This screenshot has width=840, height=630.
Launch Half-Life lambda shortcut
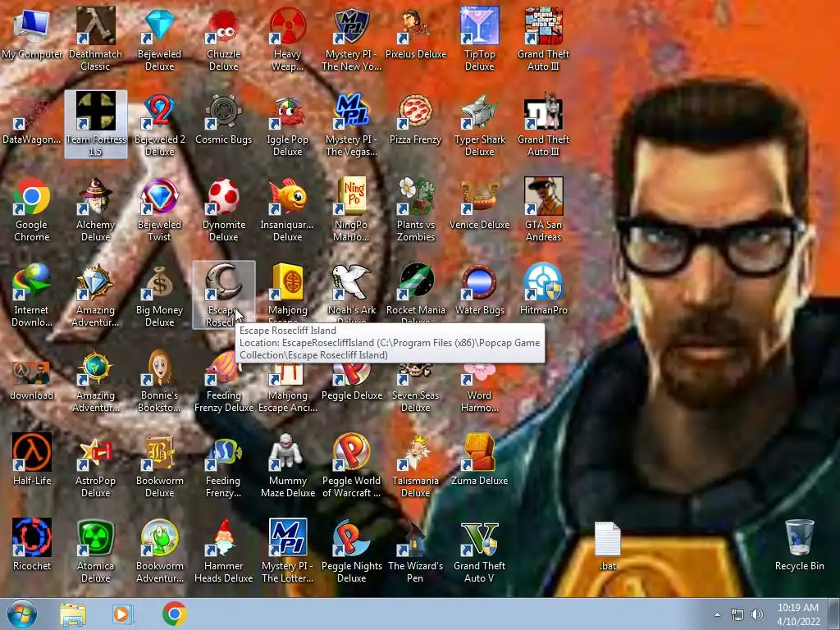click(x=32, y=459)
